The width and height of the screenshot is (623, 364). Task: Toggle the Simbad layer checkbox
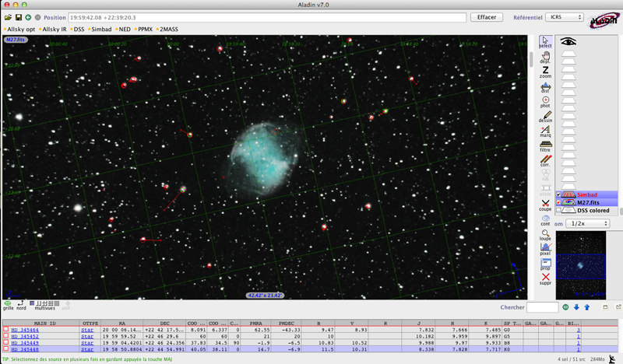click(558, 194)
